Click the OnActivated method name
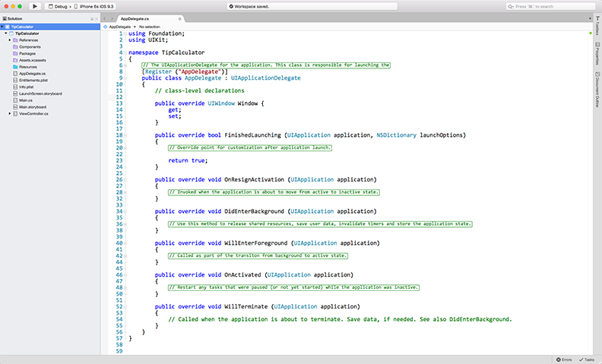Image resolution: width=602 pixels, height=364 pixels. tap(242, 275)
